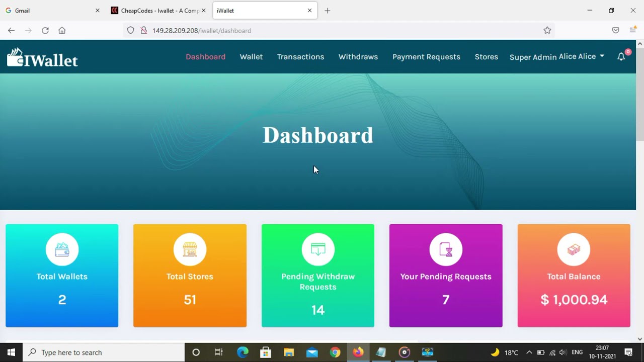Open the Windows Start menu

(11, 352)
